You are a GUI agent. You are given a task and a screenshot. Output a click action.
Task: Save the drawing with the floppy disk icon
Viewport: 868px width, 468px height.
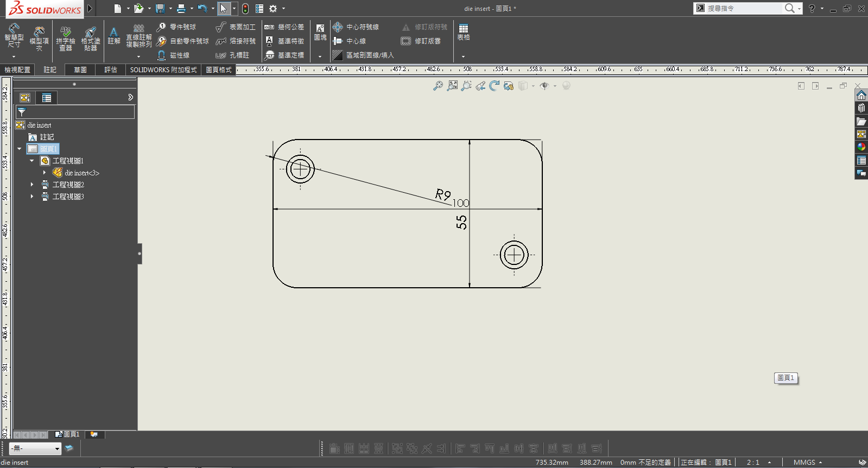pos(160,9)
